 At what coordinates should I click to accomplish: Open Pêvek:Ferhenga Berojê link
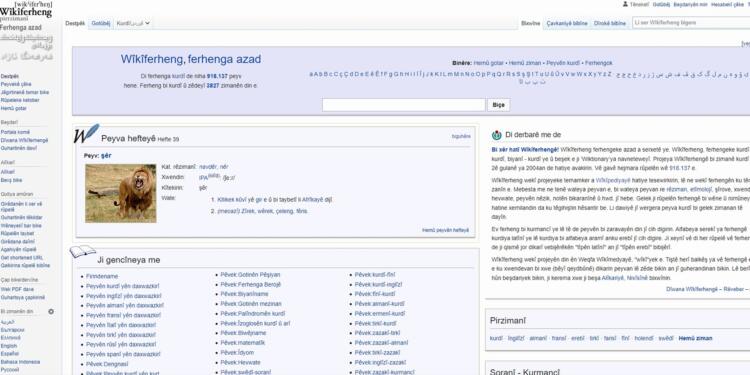tap(251, 285)
